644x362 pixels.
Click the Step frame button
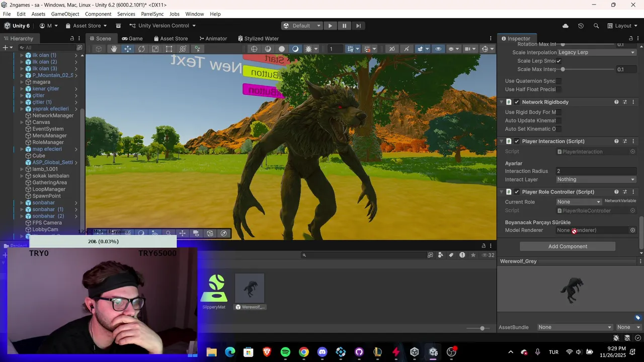(x=358, y=26)
